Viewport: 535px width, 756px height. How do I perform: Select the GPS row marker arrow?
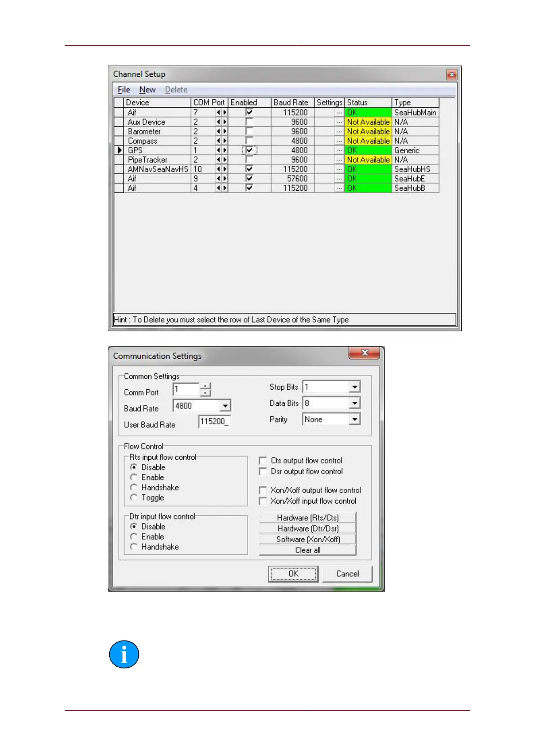[x=119, y=150]
